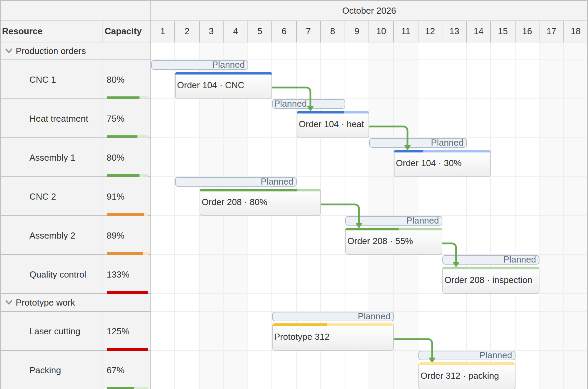Click the 91% capacity value
Viewport: 588px width, 389px height.
[x=116, y=197]
